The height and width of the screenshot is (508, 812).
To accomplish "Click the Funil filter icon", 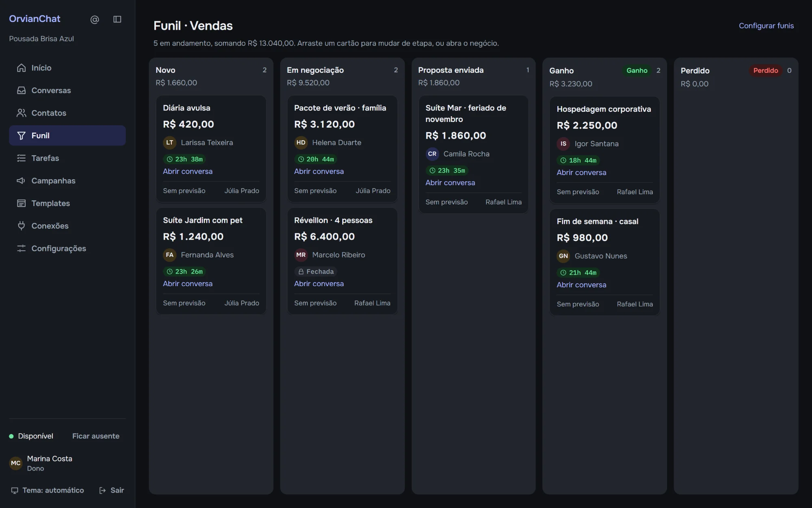I will click(x=21, y=135).
